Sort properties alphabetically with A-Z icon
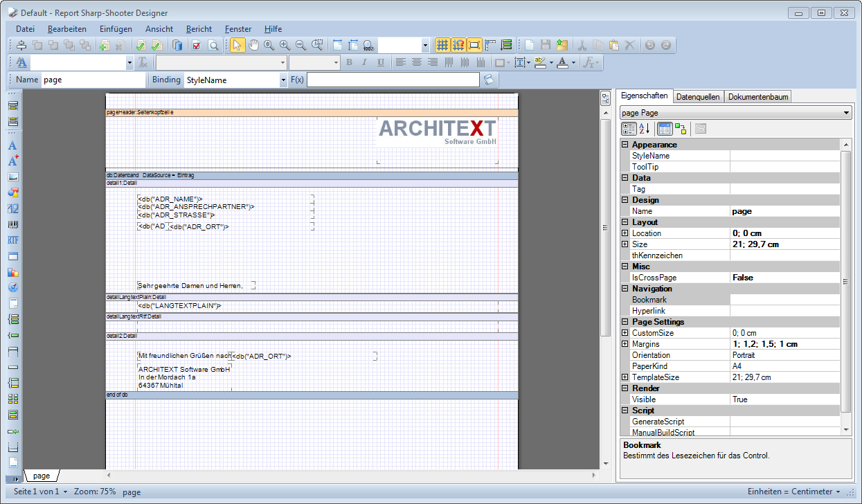 click(x=644, y=128)
